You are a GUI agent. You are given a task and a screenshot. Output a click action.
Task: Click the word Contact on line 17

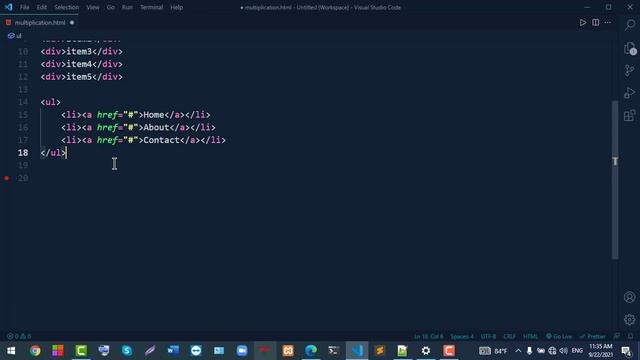point(161,140)
